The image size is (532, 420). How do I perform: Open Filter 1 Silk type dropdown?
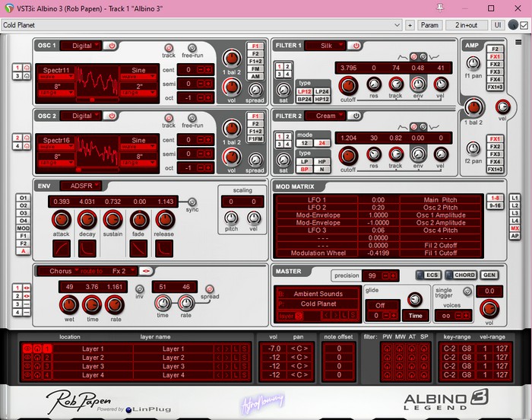(x=325, y=46)
